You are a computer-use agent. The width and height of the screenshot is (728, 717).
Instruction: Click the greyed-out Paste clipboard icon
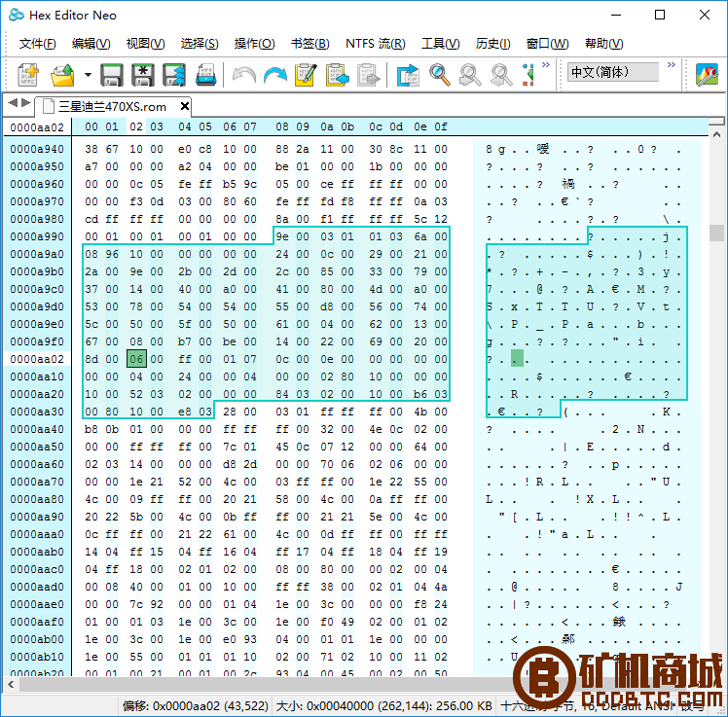point(369,75)
